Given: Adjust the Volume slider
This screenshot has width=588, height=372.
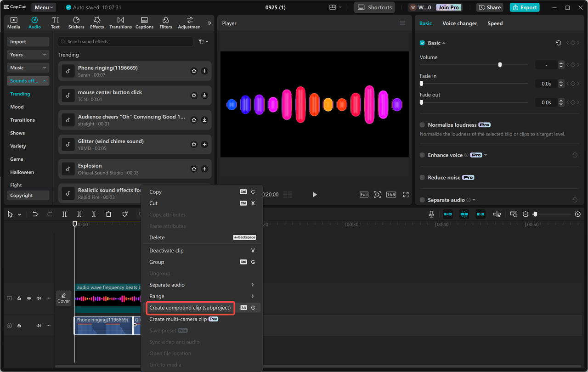Looking at the screenshot, I should pos(500,65).
